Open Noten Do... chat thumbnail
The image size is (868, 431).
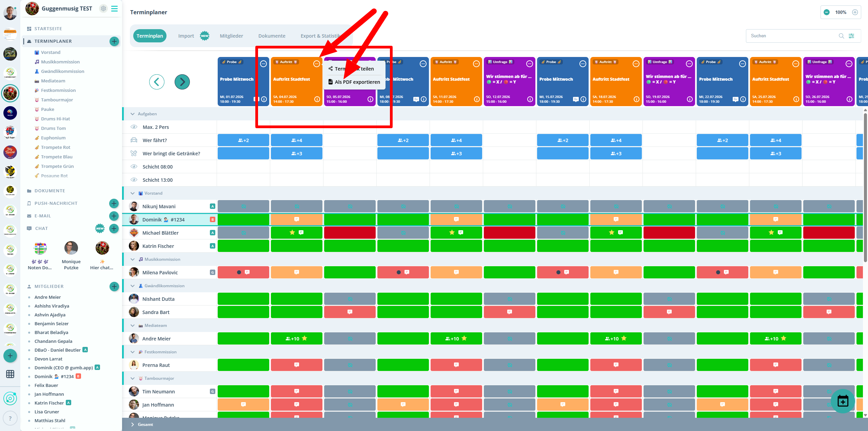pyautogui.click(x=40, y=248)
